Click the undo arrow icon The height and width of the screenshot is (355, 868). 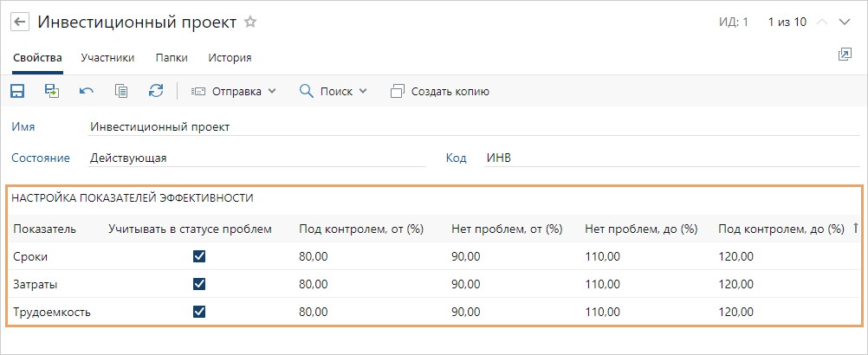[x=87, y=91]
